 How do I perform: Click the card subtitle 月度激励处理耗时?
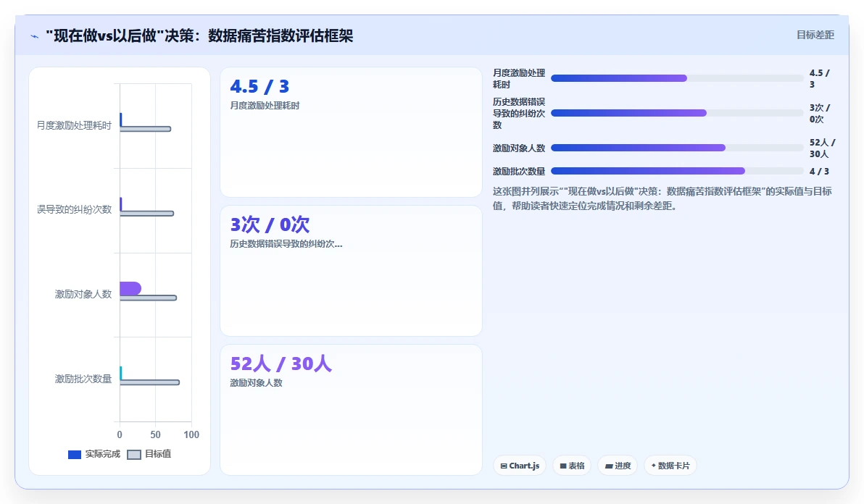click(x=265, y=105)
